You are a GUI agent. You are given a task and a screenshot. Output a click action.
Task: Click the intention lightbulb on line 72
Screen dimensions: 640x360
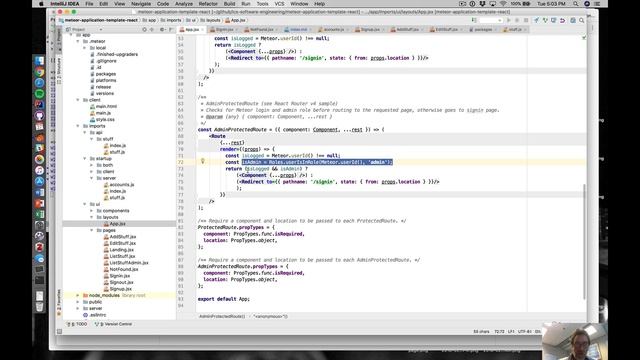(202, 162)
